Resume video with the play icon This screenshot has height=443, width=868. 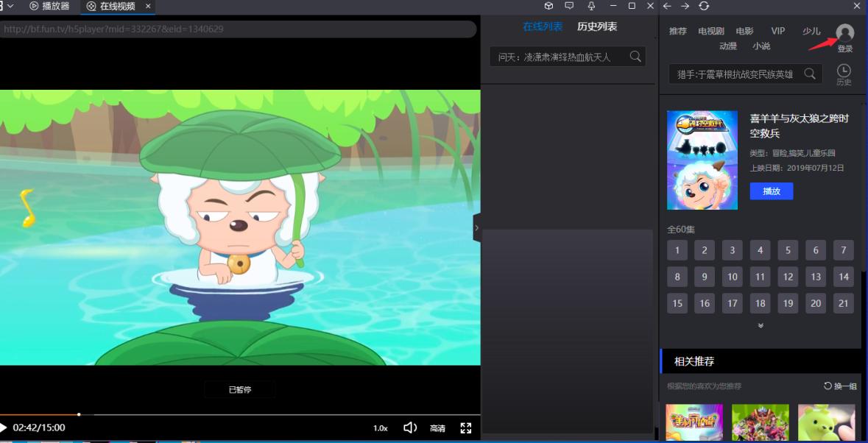[4, 428]
